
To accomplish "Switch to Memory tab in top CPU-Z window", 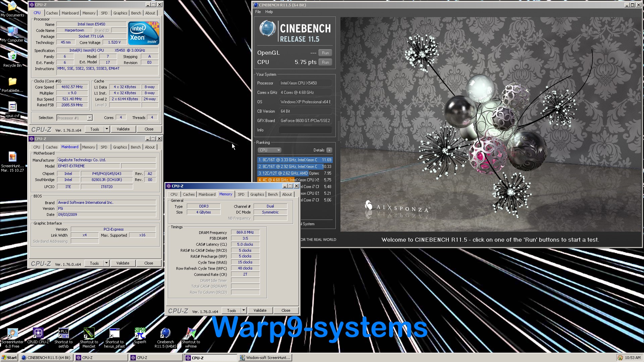I will click(x=89, y=13).
